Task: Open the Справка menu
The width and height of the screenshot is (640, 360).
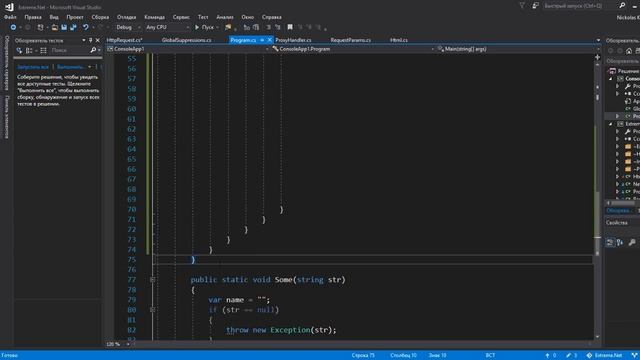Action: [271, 17]
